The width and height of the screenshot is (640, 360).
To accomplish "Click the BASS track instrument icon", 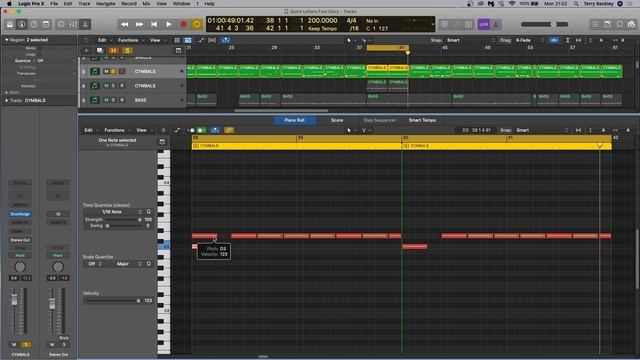I will pyautogui.click(x=95, y=100).
